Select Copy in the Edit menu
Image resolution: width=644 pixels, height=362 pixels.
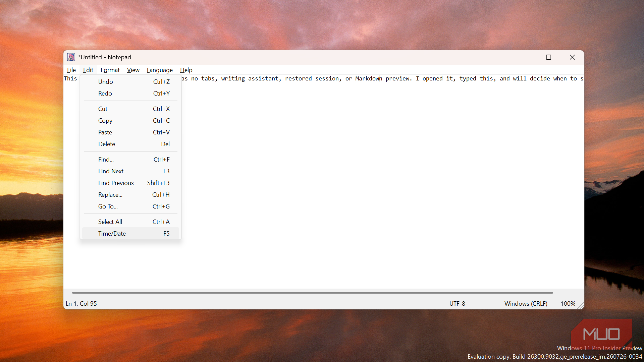pos(130,121)
